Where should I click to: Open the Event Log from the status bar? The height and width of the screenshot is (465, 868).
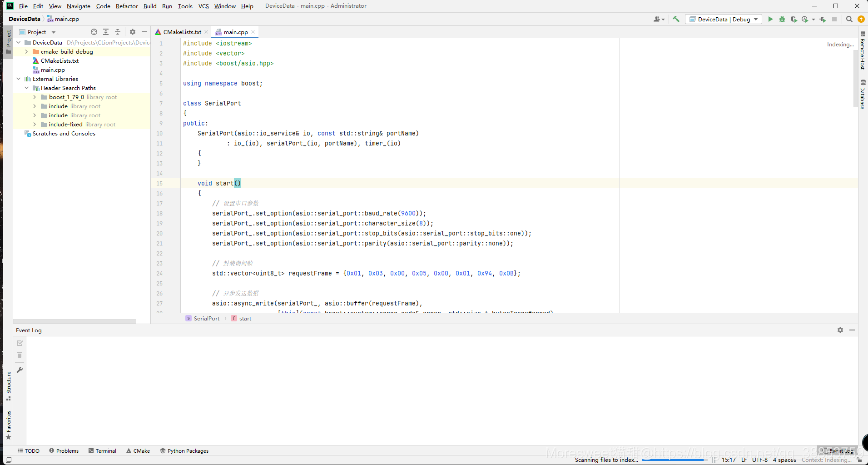click(838, 450)
